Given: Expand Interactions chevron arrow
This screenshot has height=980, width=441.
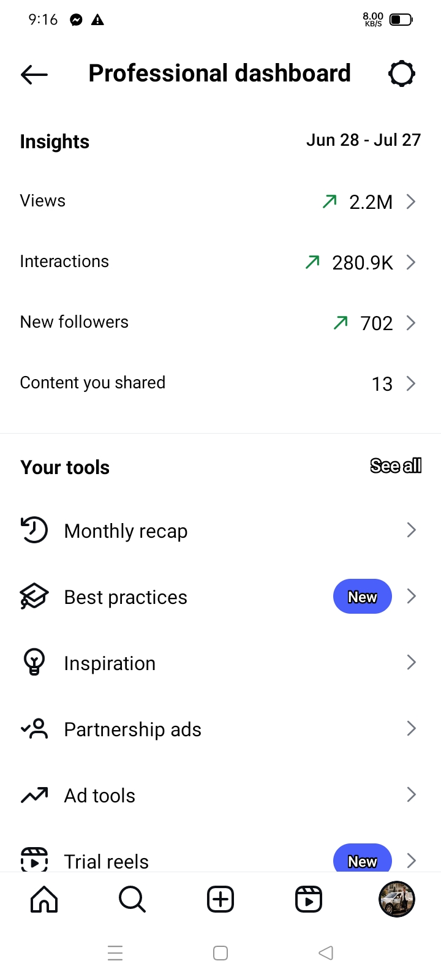Looking at the screenshot, I should click(x=411, y=262).
